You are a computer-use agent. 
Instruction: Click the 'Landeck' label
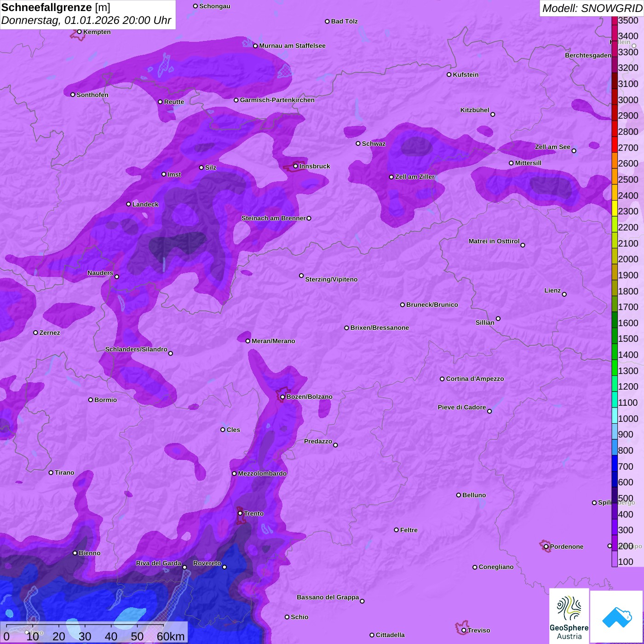(x=145, y=204)
